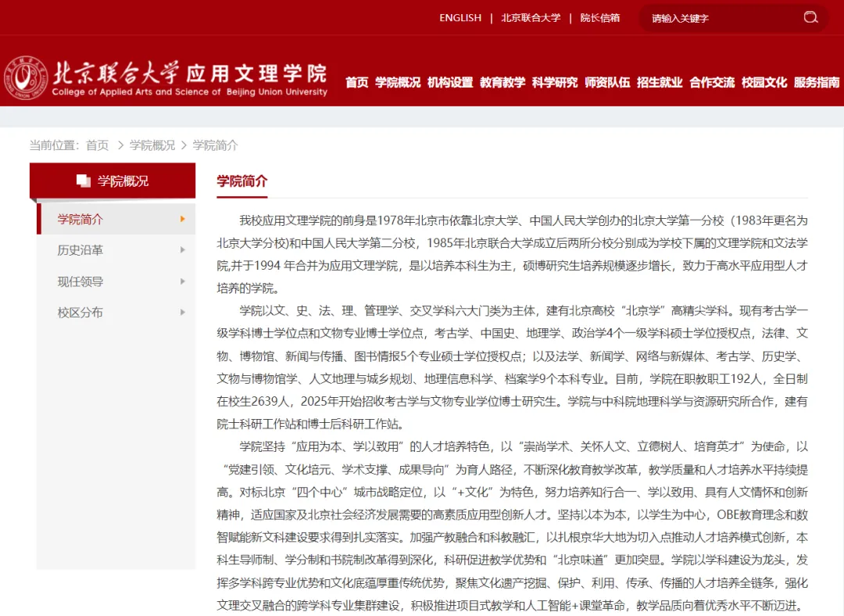Open the 学院概况 top navigation menu
844x616 pixels.
[398, 82]
